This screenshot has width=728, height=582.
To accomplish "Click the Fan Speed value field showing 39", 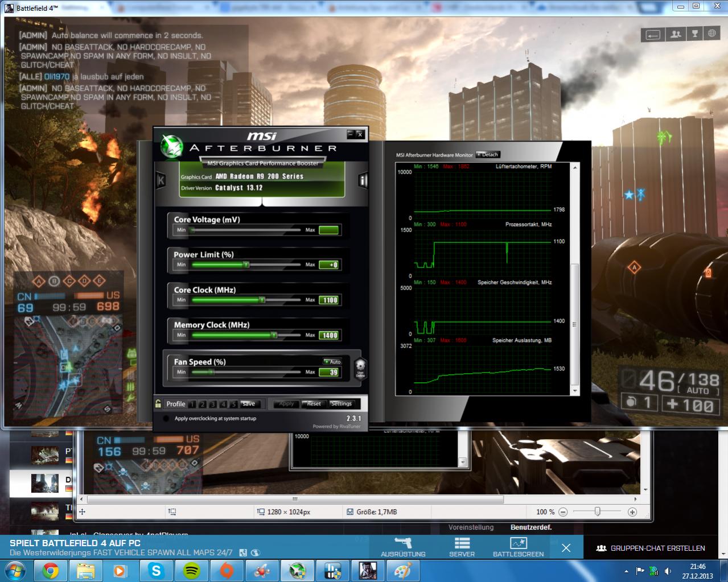I will point(330,373).
